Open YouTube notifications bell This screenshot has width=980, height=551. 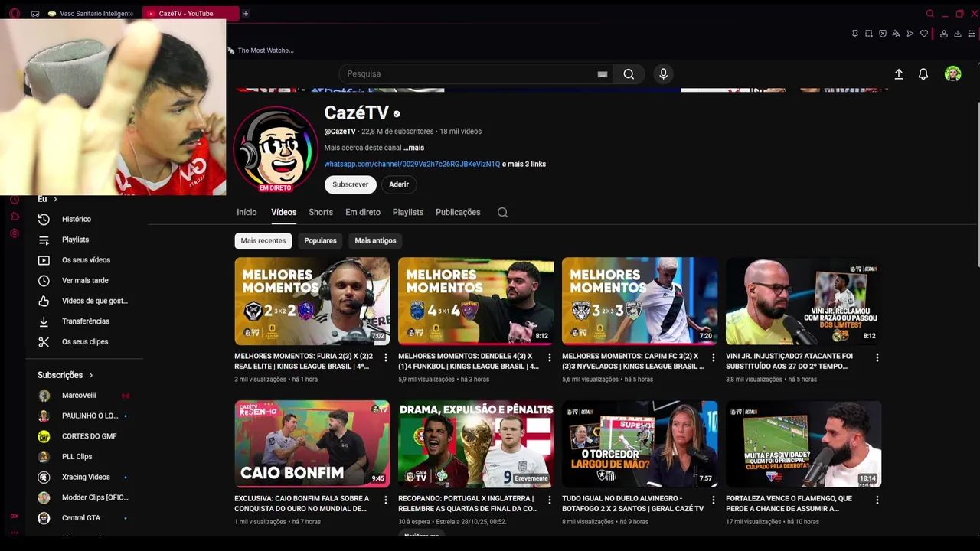(923, 74)
